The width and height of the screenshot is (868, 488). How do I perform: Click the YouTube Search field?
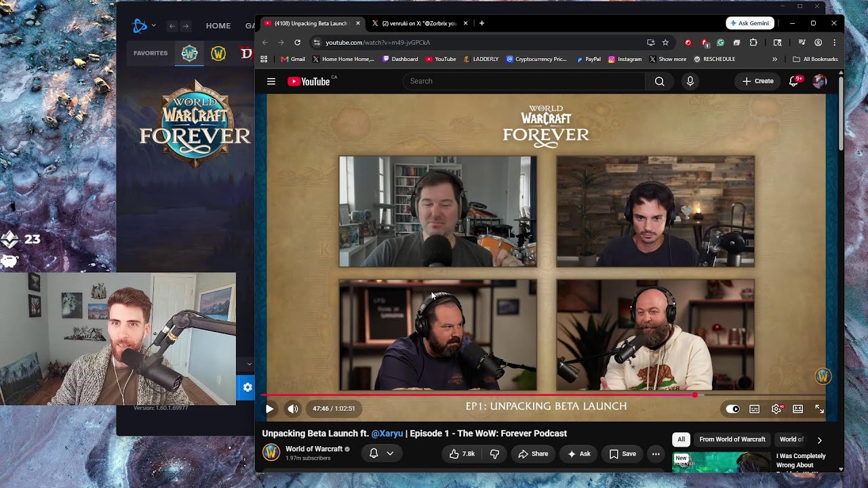[x=524, y=81]
